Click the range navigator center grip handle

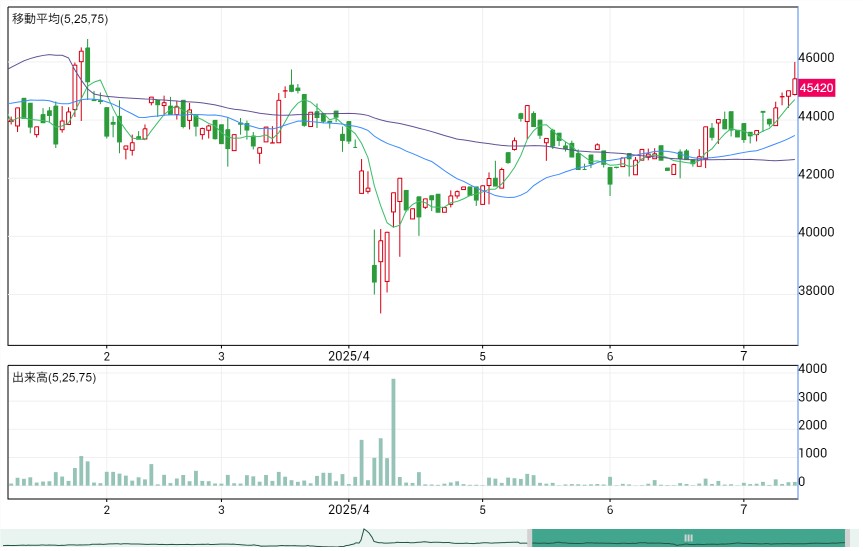click(x=688, y=538)
